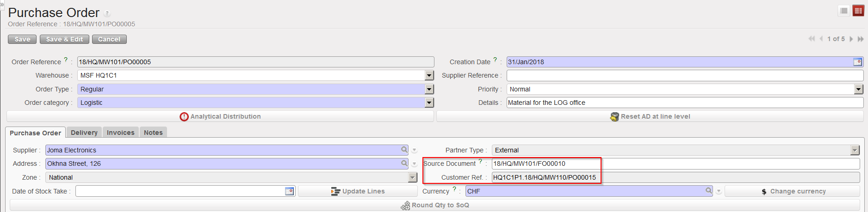The height and width of the screenshot is (212, 868).
Task: Jump to last record arrow
Action: (x=861, y=39)
